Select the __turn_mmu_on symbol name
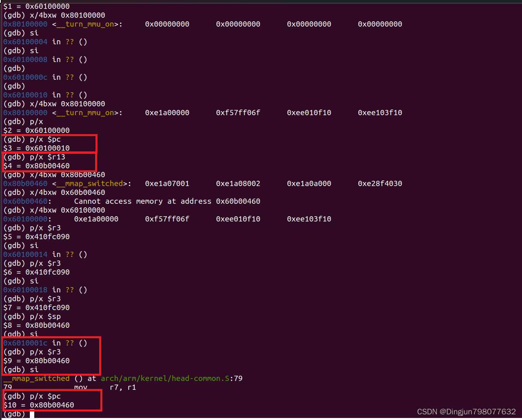Viewport: 522px width, 420px height. click(x=88, y=24)
